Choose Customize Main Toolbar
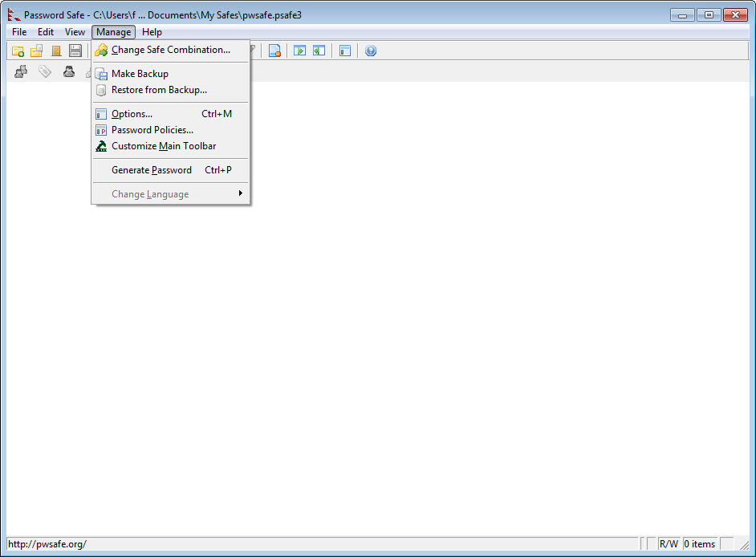The height and width of the screenshot is (557, 756). (163, 146)
